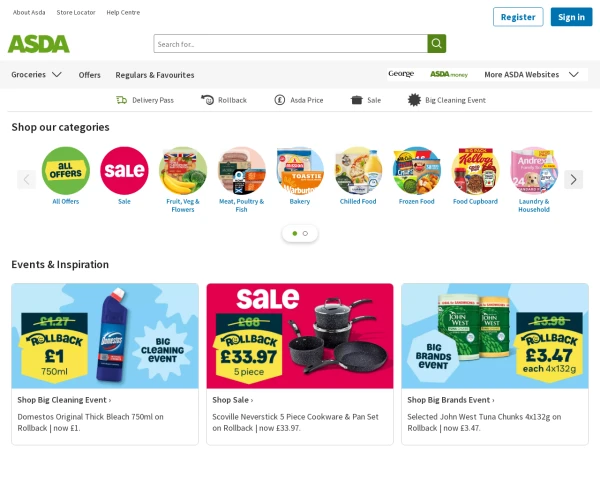
Task: Click the green search magnifier button
Action: point(437,44)
